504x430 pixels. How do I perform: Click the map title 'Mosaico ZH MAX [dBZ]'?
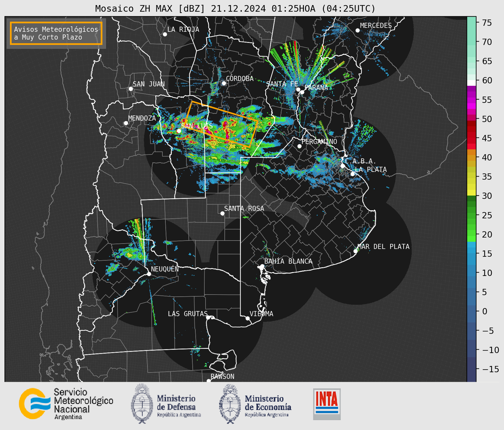(x=150, y=9)
